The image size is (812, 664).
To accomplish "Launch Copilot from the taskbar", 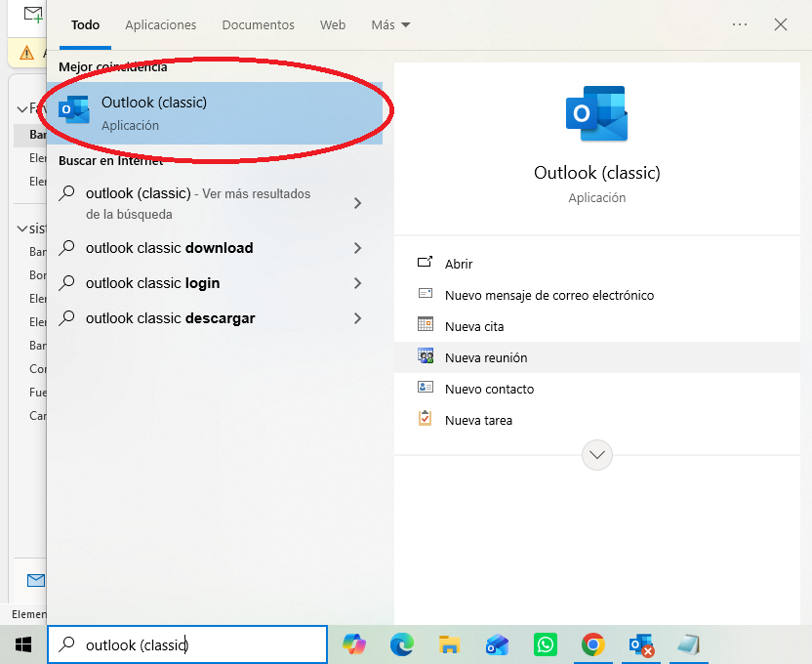I will tap(354, 644).
